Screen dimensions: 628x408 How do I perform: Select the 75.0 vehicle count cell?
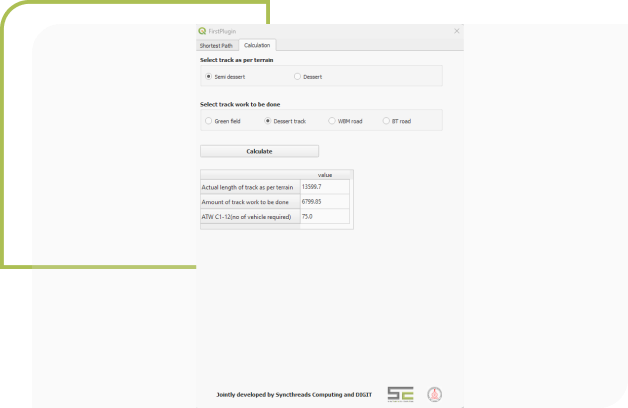pos(324,216)
